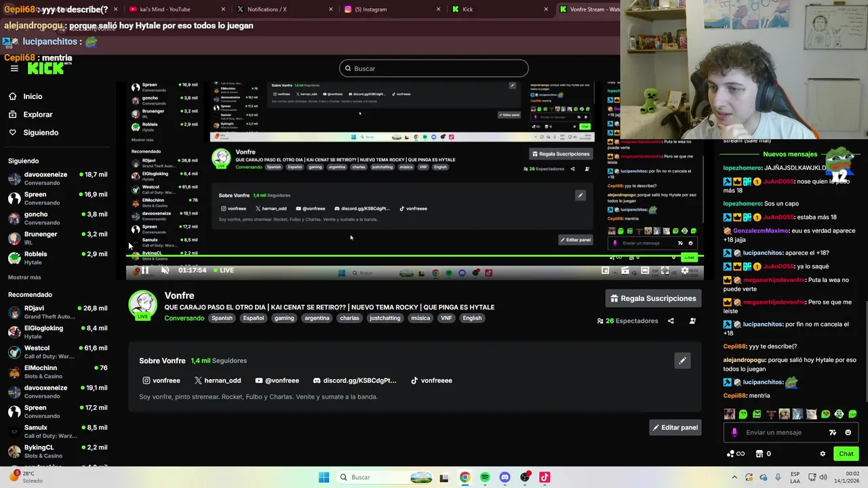Open the vonfreeee TikTok link
The image size is (868, 488).
[431, 380]
